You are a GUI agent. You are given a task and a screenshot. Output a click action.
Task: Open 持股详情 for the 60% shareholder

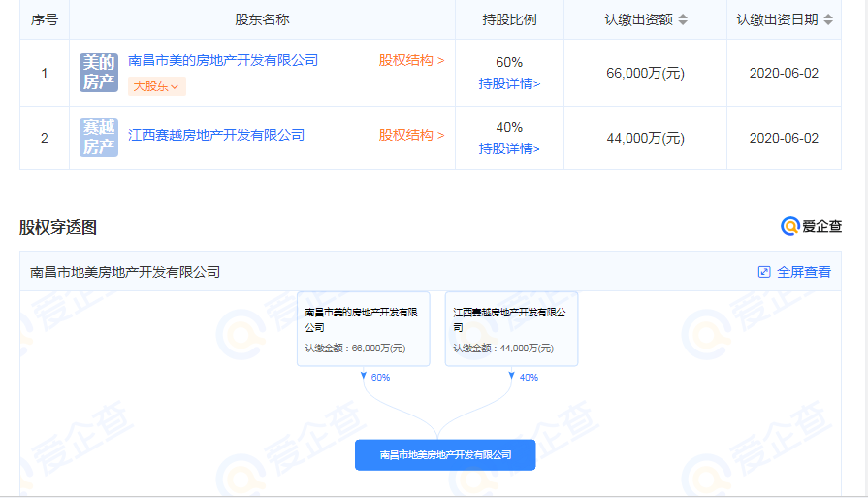tap(509, 83)
